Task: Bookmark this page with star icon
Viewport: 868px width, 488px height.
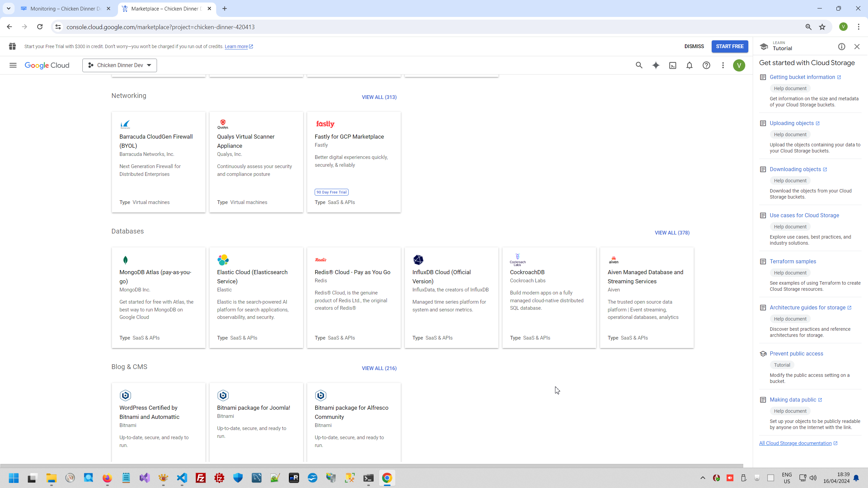Action: coord(822,27)
